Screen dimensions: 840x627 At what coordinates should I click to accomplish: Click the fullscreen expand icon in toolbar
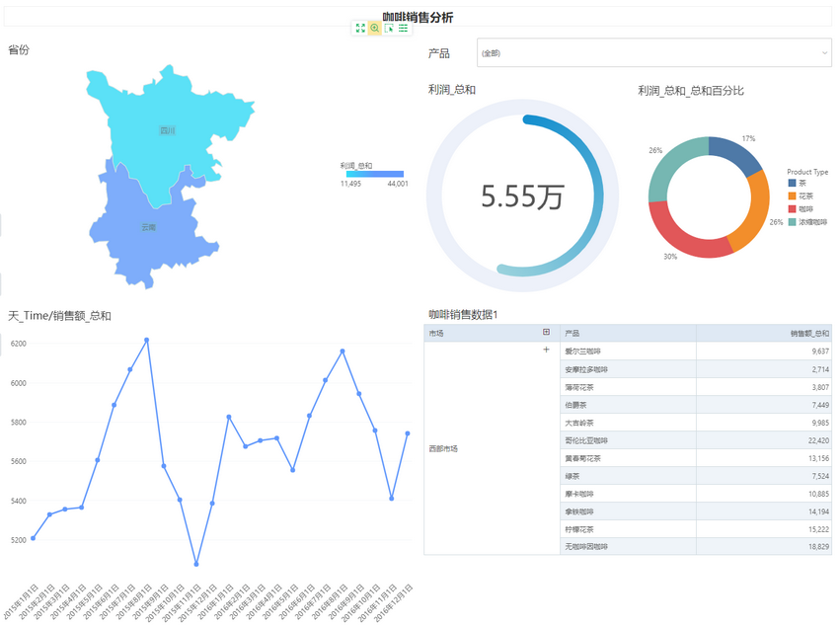coord(360,29)
